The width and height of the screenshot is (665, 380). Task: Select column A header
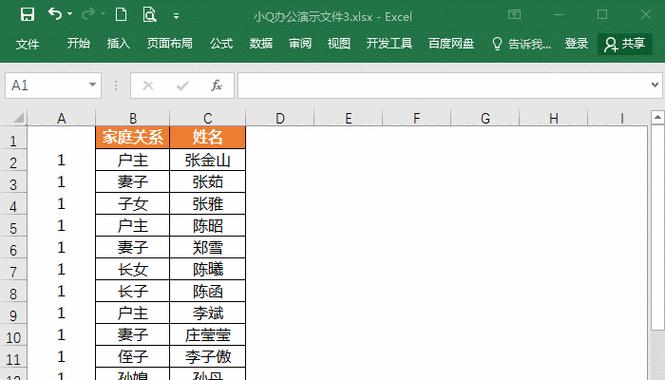(x=61, y=118)
